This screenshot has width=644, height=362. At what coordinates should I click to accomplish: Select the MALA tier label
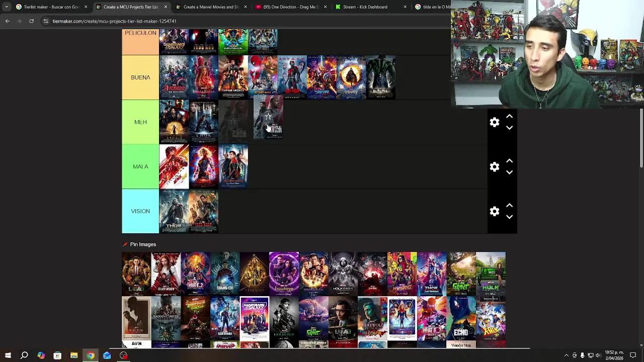(140, 166)
